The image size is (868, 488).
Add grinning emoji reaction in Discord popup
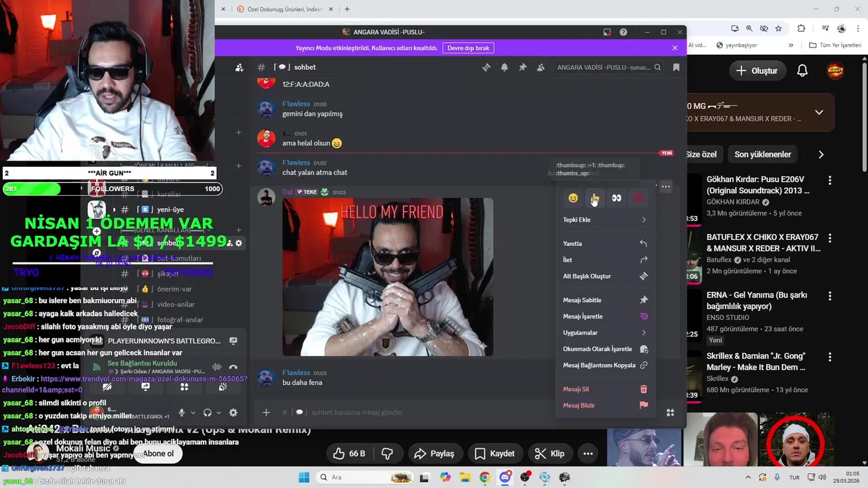pyautogui.click(x=573, y=198)
